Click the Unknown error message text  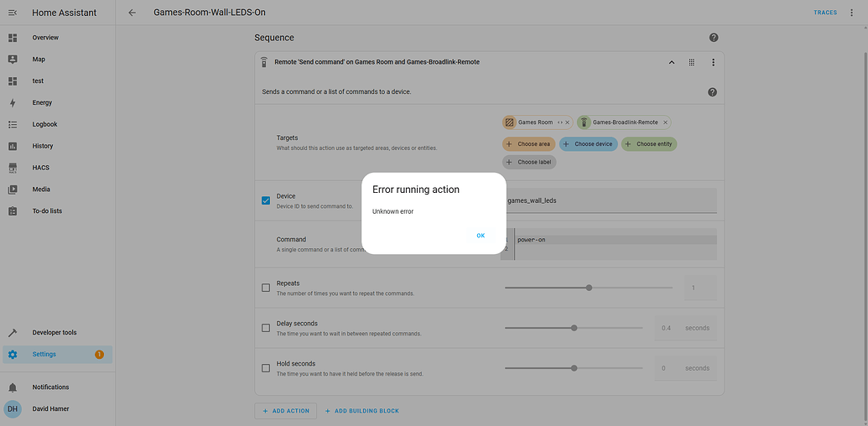click(393, 211)
